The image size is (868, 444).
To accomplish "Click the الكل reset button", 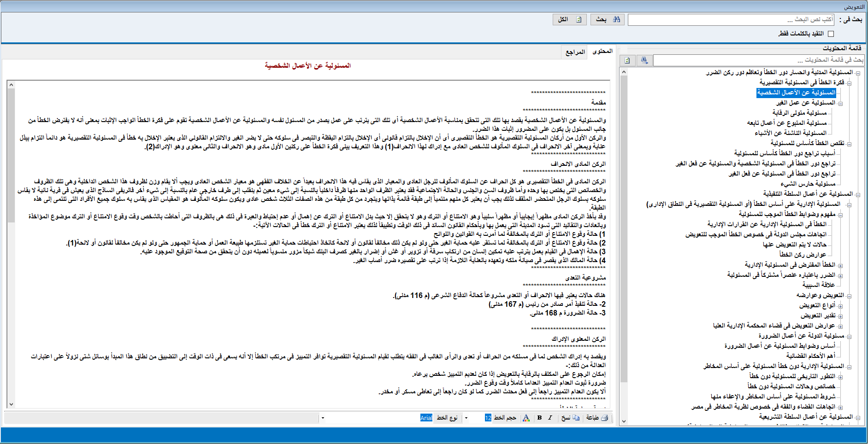I will (x=570, y=19).
